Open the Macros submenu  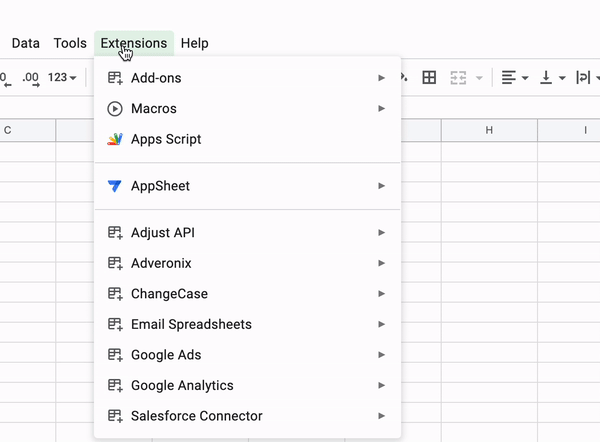coord(247,109)
